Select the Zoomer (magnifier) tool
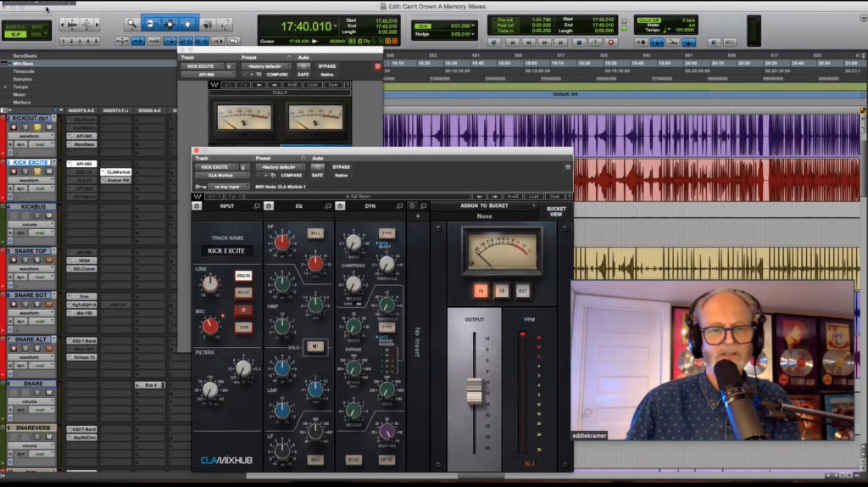The height and width of the screenshot is (487, 868). tap(131, 24)
